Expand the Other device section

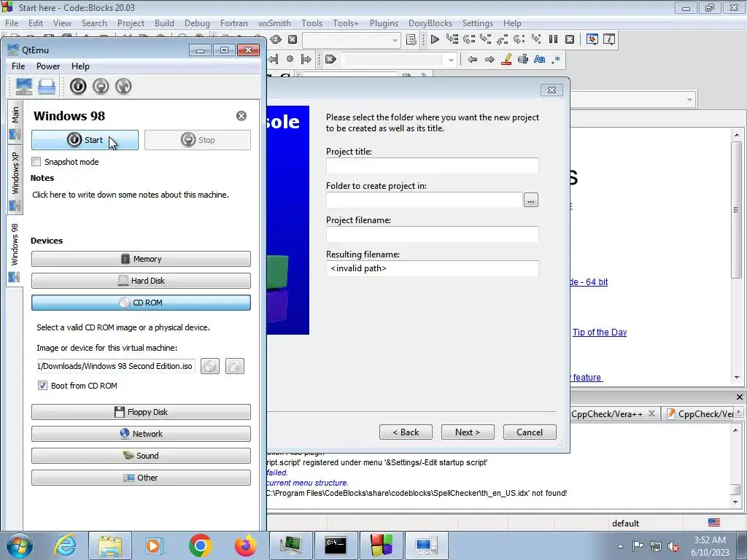tap(141, 478)
